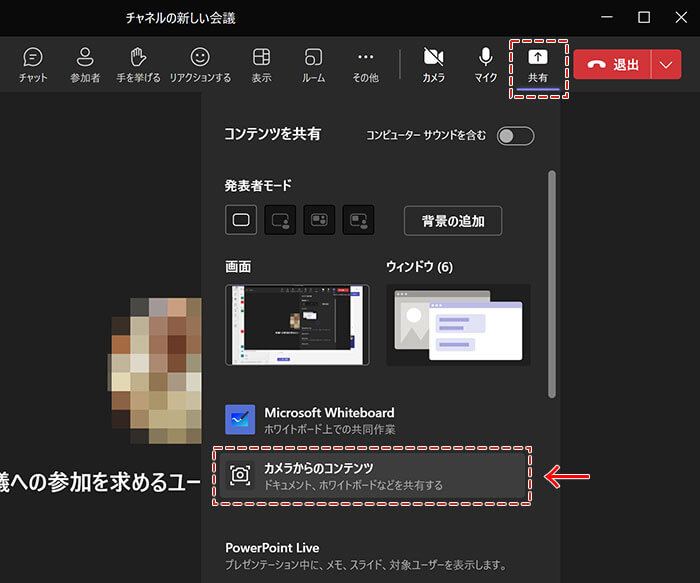The height and width of the screenshot is (583, 700).
Task: Click the share panel scrollbar
Action: click(x=552, y=284)
